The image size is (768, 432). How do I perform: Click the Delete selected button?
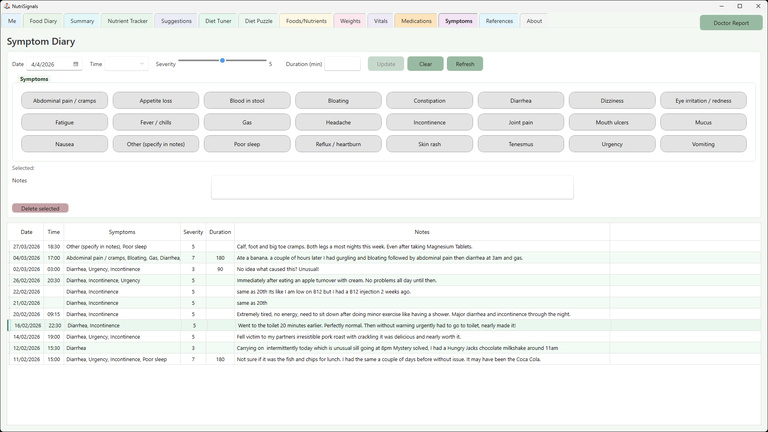[x=40, y=208]
